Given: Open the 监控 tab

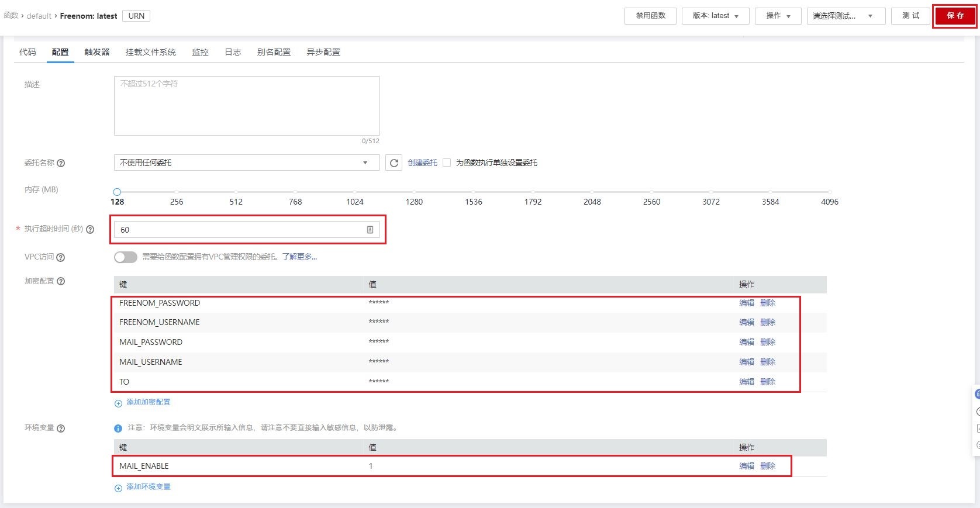Looking at the screenshot, I should coord(201,52).
